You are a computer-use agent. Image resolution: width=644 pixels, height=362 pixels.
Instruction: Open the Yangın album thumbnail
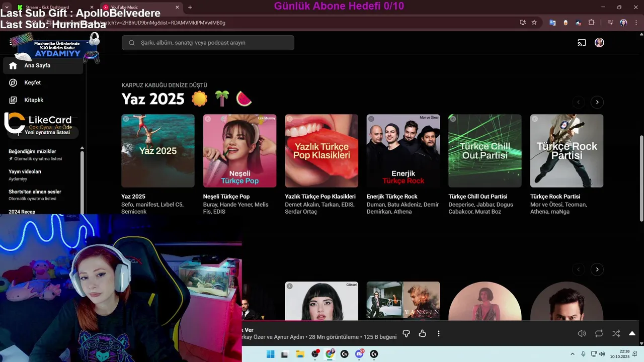(403, 301)
